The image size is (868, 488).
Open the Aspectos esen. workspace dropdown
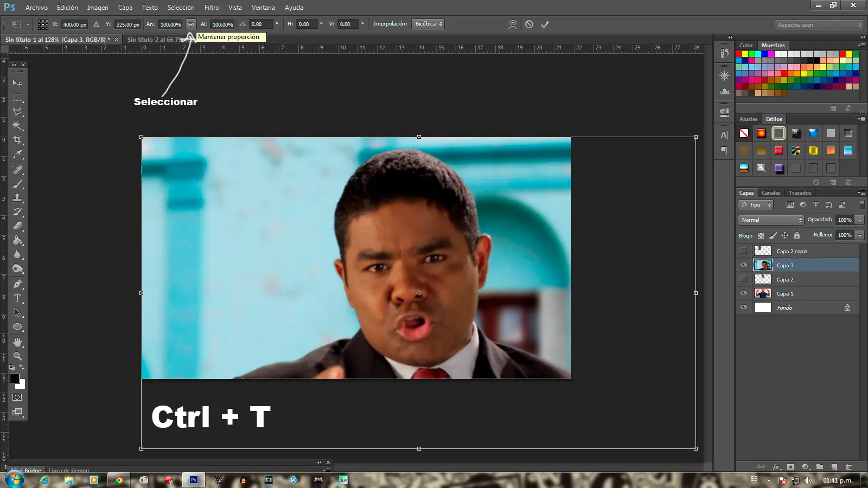[819, 25]
